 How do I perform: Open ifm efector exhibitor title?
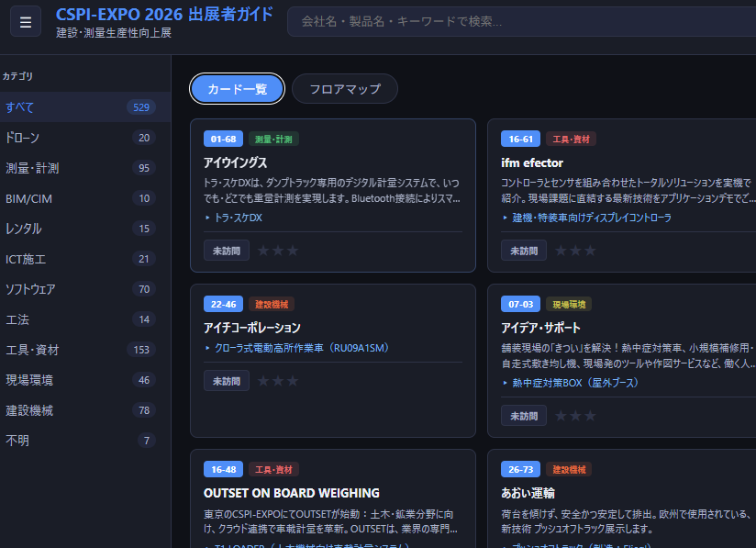pos(532,162)
